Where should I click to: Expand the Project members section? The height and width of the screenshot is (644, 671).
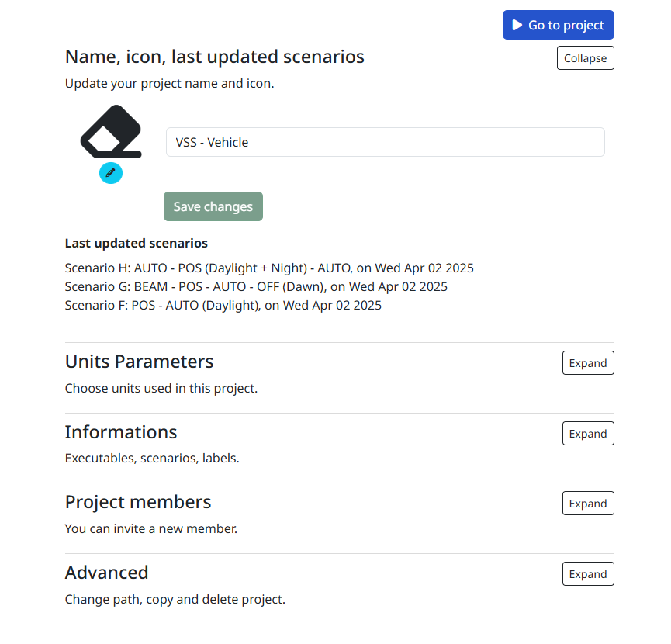[x=588, y=504]
